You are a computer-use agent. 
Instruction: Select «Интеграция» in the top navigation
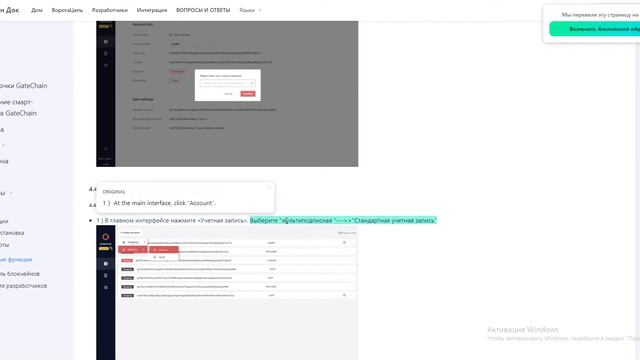point(152,10)
